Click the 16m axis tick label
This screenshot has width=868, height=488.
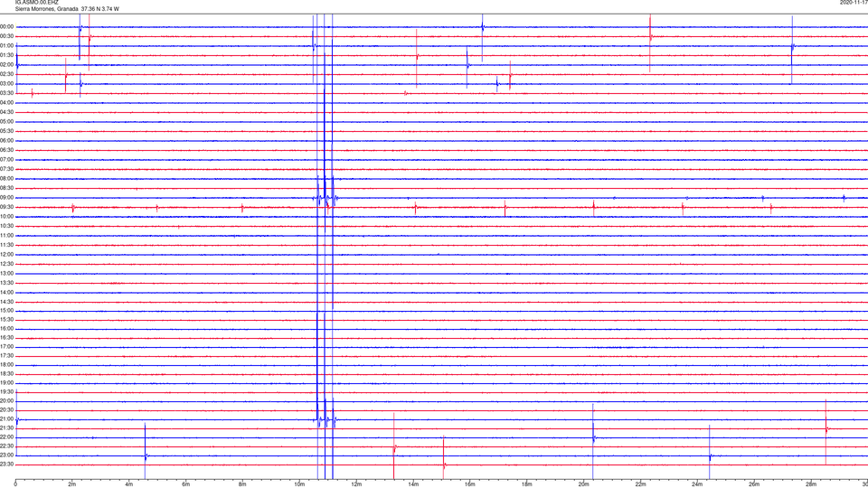pos(469,484)
